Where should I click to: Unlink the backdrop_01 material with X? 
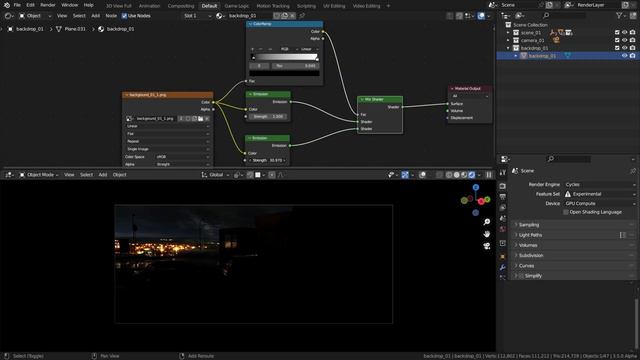(292, 16)
